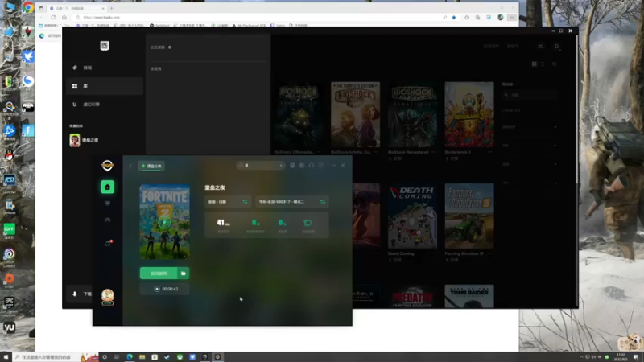Open the Unreal Engine item in Epic sidebar
This screenshot has height=362, width=644.
(105, 105)
